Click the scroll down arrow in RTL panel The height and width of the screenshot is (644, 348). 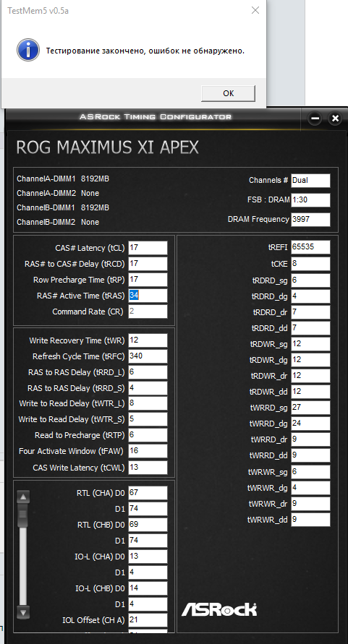pos(23,612)
